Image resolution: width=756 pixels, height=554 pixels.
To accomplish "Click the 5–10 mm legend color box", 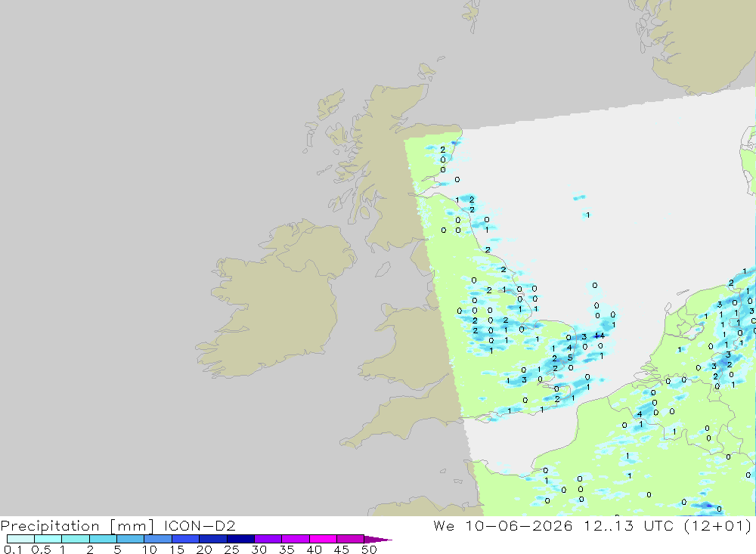I will 130,539.
